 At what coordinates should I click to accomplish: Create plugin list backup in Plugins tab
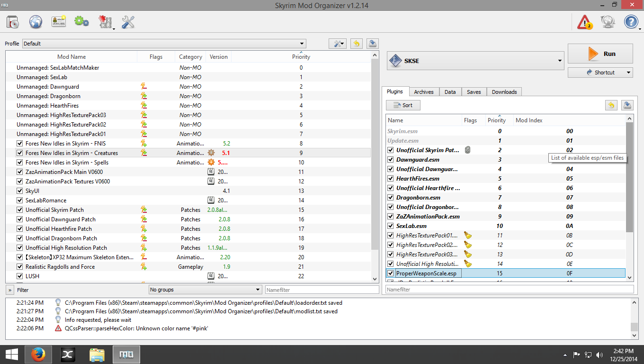(x=627, y=105)
